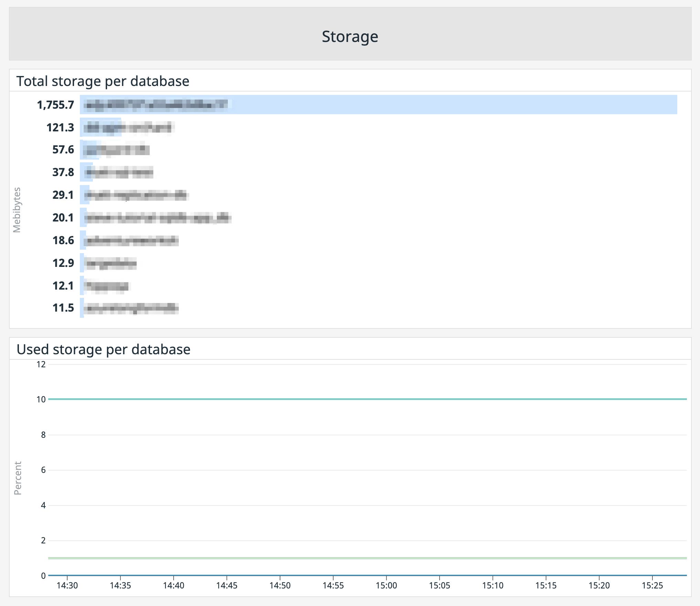Select the bar valued 18.6
The width and height of the screenshot is (700, 606).
[x=83, y=240]
